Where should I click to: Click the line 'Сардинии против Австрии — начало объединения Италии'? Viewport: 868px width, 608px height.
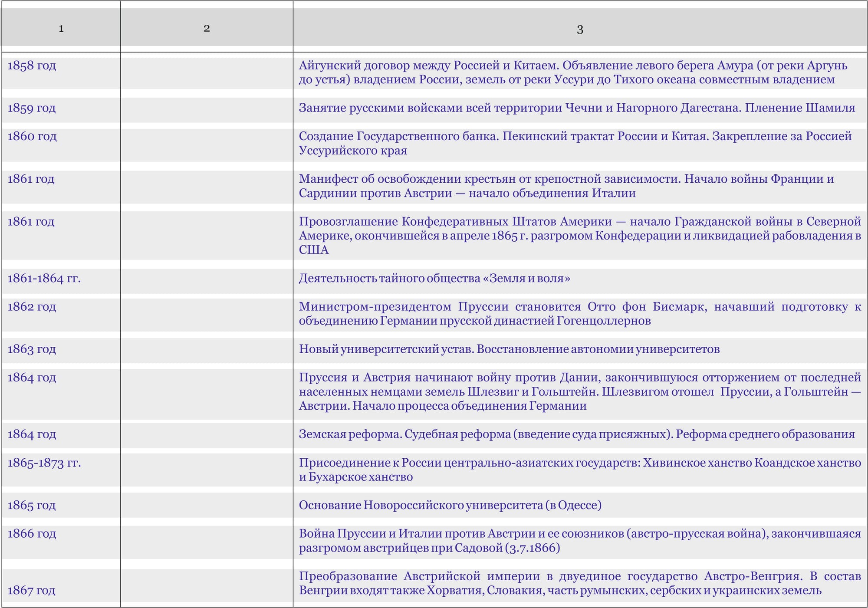pyautogui.click(x=467, y=193)
